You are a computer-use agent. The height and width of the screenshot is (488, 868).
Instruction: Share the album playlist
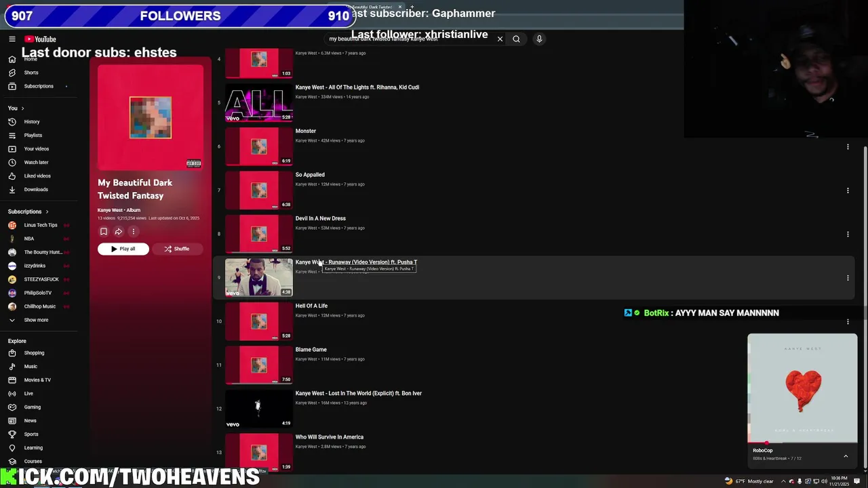(119, 232)
